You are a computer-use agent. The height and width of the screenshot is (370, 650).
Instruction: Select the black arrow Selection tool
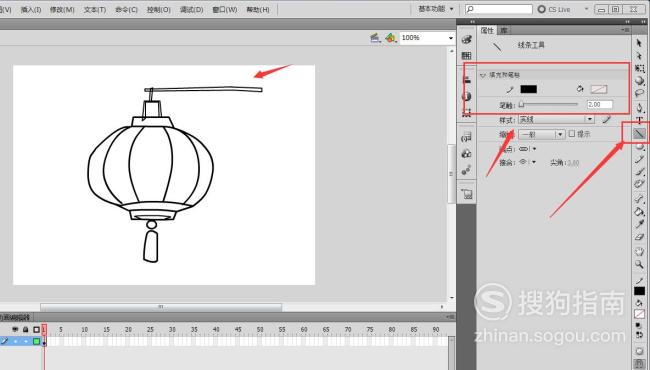point(639,43)
